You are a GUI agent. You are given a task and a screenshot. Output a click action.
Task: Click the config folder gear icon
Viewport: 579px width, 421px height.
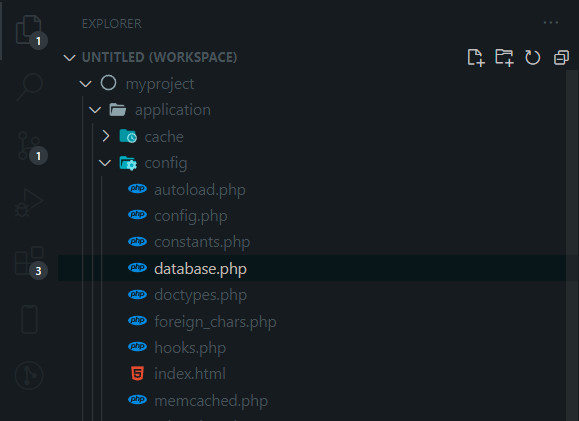128,163
